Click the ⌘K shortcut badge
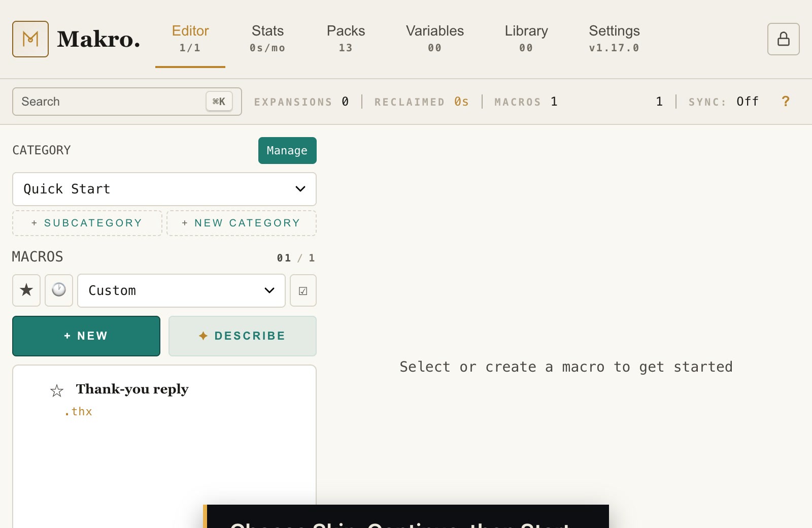This screenshot has width=812, height=528. (219, 102)
